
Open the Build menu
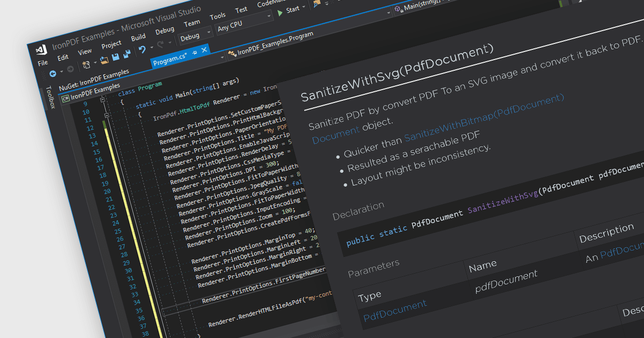coord(138,37)
